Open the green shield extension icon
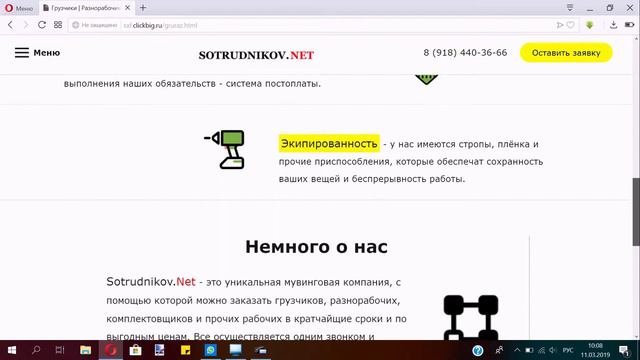This screenshot has width=640, height=360. 589,25
